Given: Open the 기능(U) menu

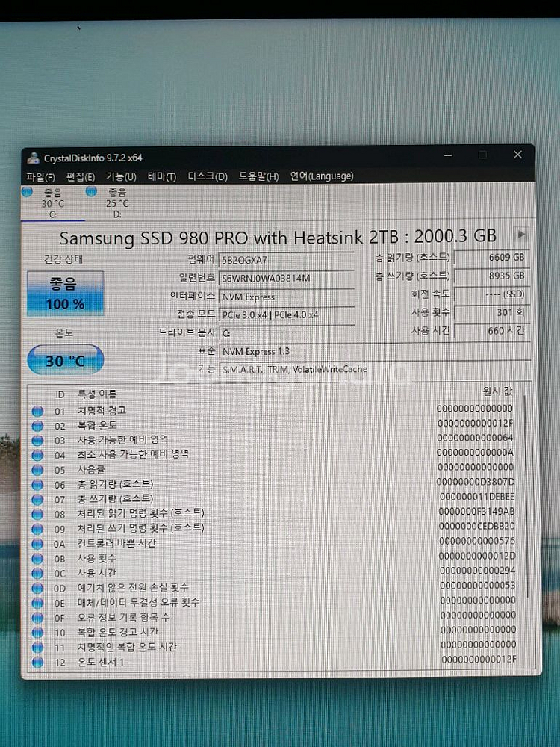Looking at the screenshot, I should pyautogui.click(x=121, y=177).
